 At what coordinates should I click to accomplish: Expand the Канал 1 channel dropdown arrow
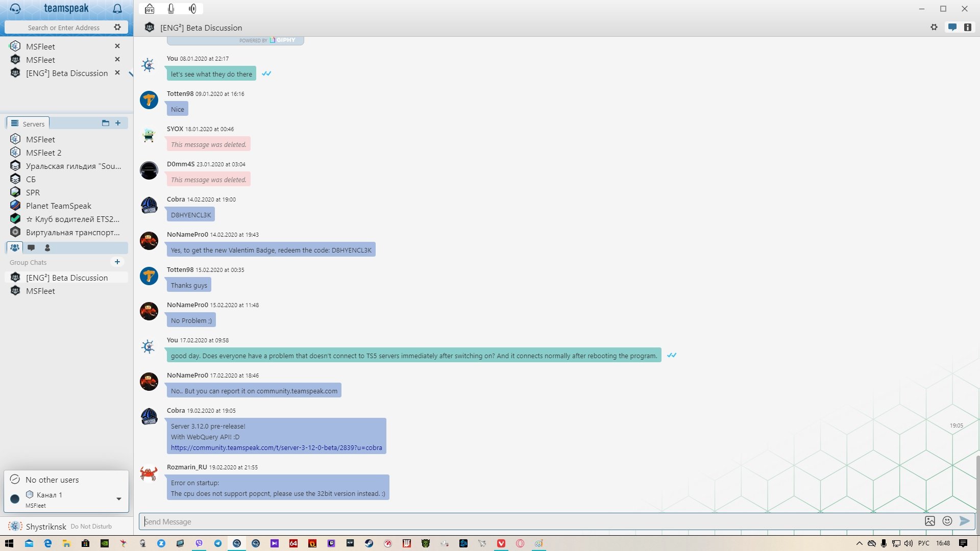pos(119,499)
